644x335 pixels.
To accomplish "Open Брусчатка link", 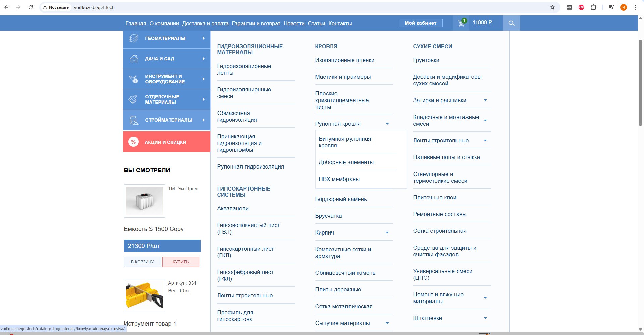I will (x=328, y=216).
